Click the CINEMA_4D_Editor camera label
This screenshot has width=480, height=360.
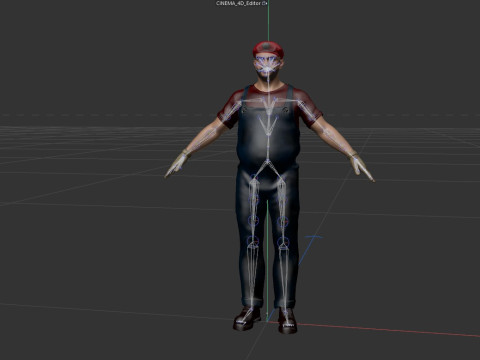click(238, 3)
